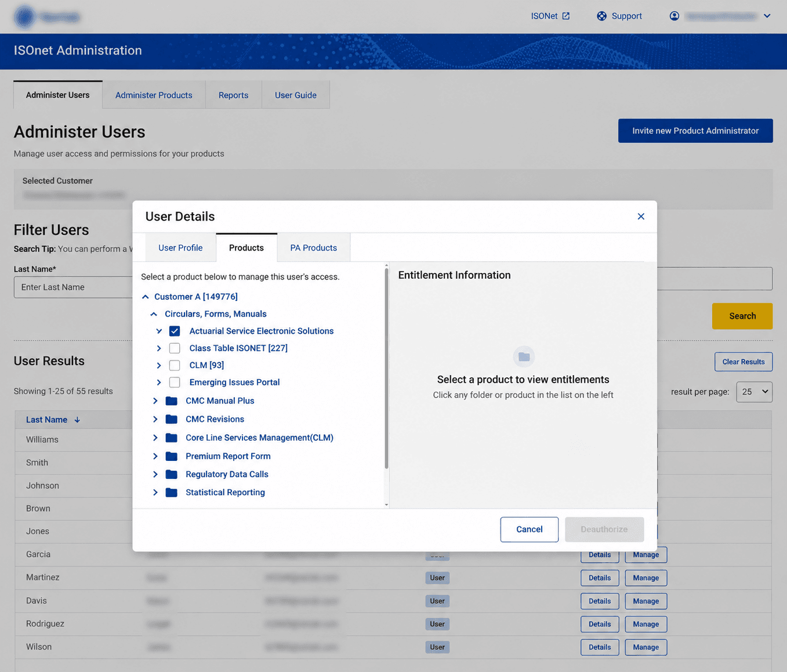Open the account menu chevron in header
Viewport: 787px width, 672px height.
(767, 16)
